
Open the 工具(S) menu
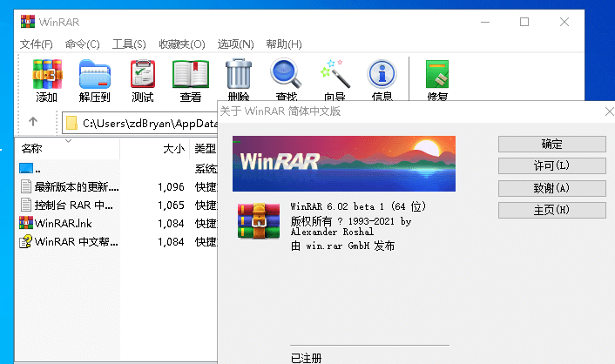(129, 44)
